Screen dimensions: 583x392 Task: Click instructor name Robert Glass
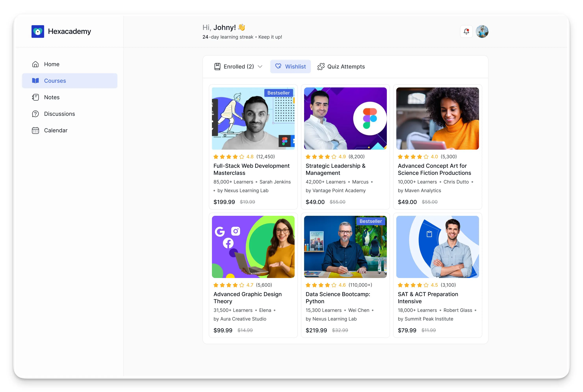click(x=458, y=310)
